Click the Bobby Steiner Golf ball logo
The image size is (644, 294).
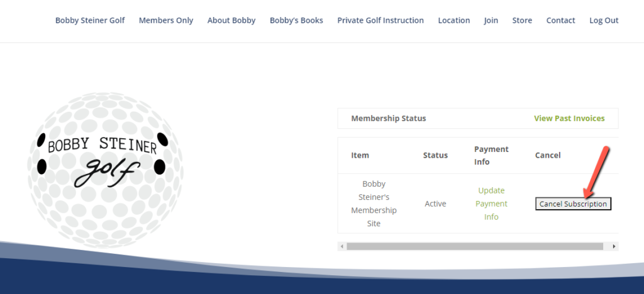click(104, 170)
